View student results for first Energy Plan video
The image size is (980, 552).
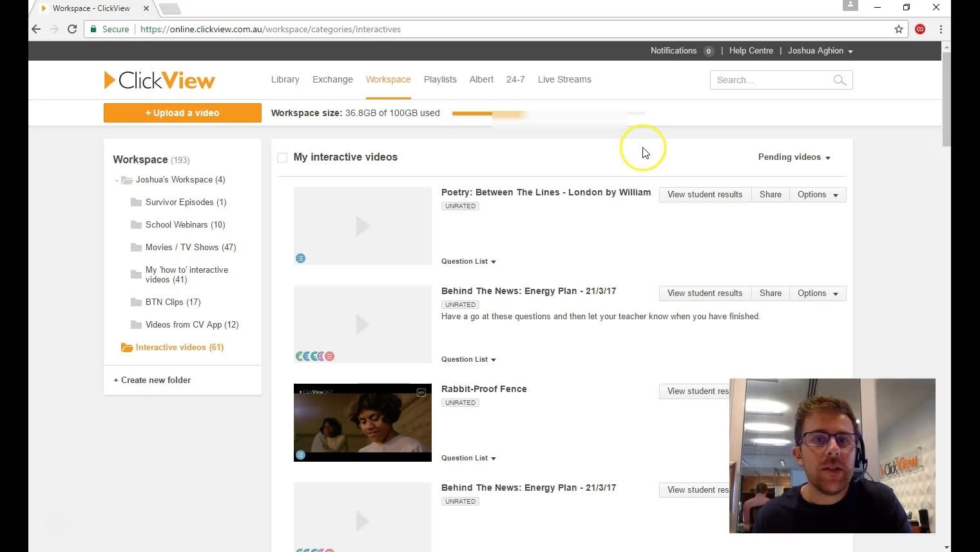(x=705, y=293)
